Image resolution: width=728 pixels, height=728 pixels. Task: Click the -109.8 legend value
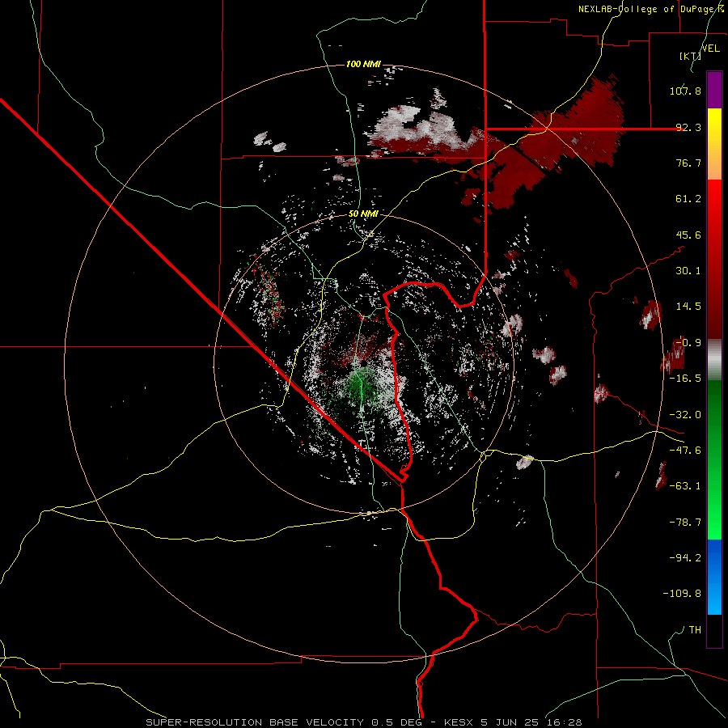(x=683, y=594)
